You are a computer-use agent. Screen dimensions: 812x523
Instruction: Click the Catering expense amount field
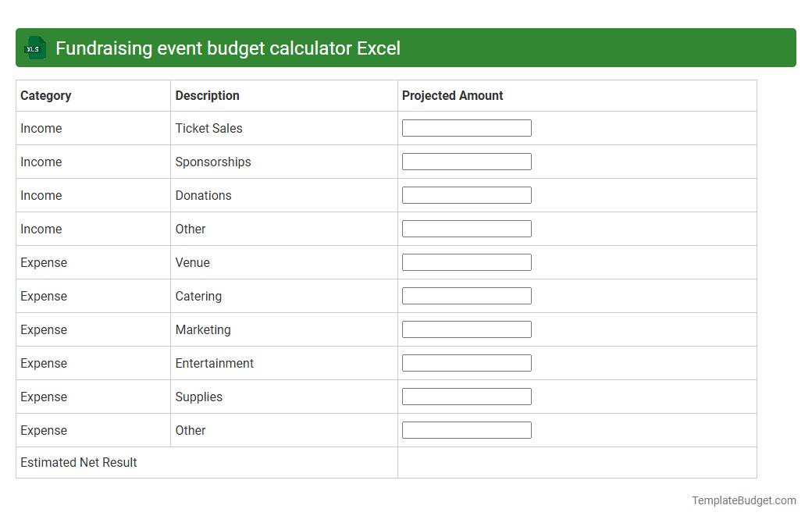(x=466, y=295)
